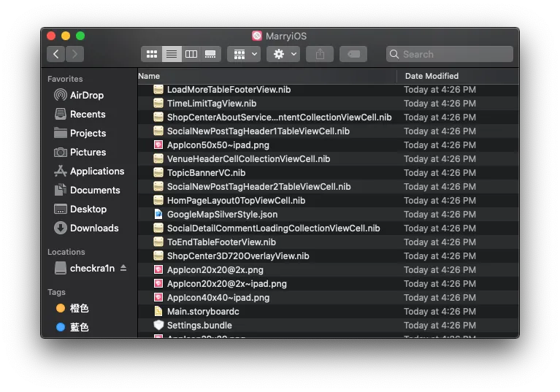Click the forward navigation chevron

[x=74, y=54]
